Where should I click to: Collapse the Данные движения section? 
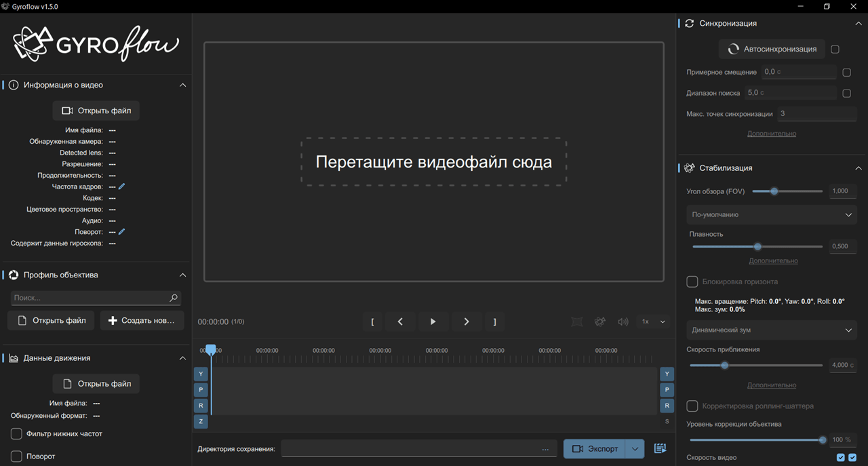click(182, 357)
